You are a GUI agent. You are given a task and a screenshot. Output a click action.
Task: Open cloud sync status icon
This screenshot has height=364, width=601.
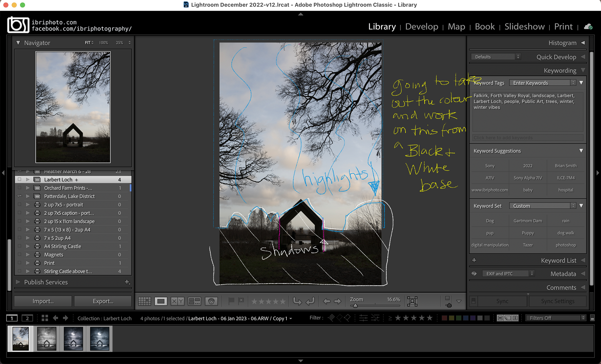[588, 27]
